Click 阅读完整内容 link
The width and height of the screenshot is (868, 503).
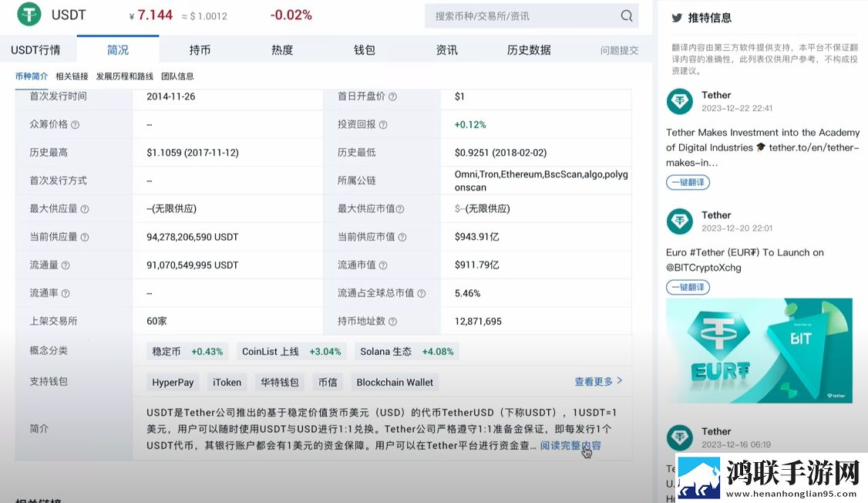pyautogui.click(x=570, y=445)
